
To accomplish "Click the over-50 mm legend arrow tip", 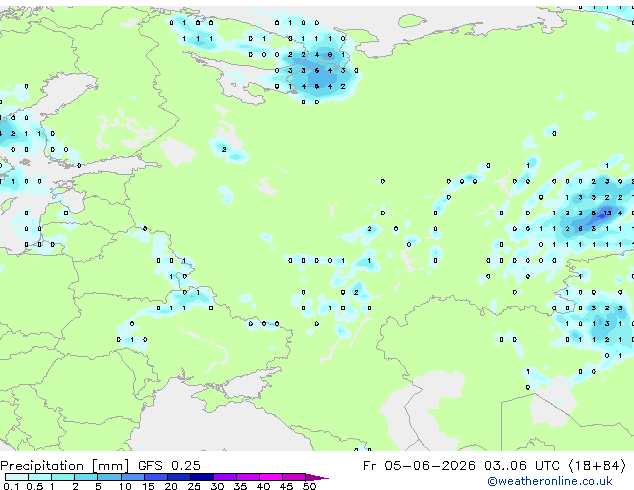I will (317, 477).
